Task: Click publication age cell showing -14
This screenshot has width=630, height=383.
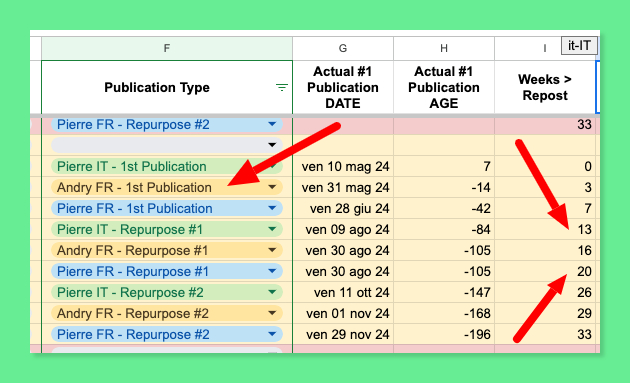Action: 444,187
